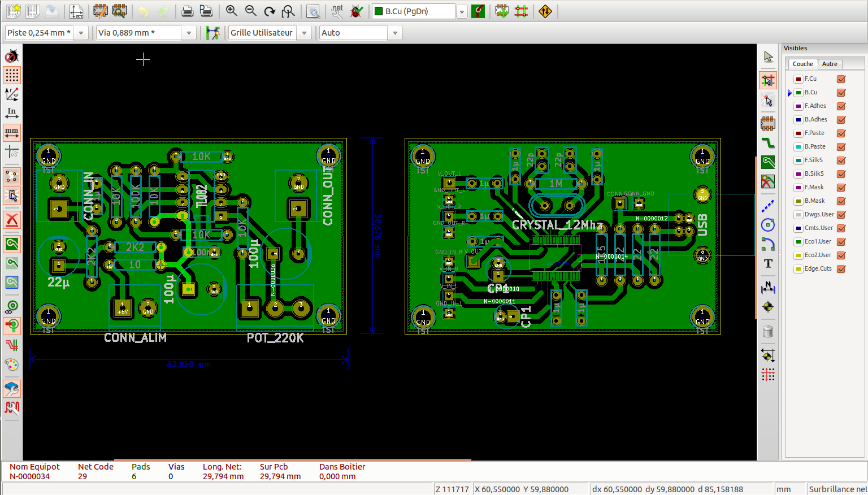Open the find components tool

point(313,11)
